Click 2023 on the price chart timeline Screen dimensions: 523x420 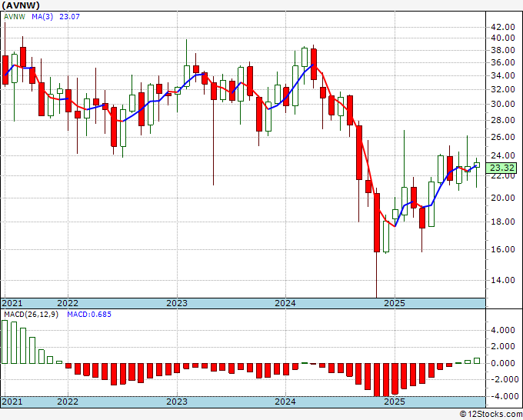point(177,303)
